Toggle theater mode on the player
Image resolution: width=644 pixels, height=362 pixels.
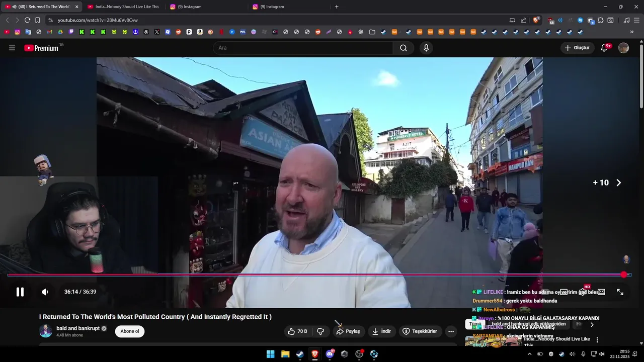pyautogui.click(x=601, y=292)
